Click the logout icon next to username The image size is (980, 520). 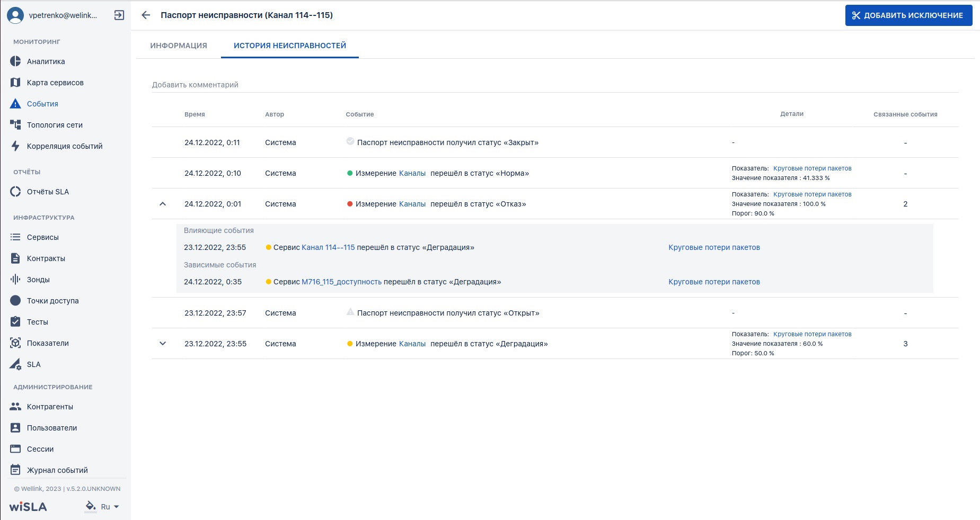pos(119,15)
